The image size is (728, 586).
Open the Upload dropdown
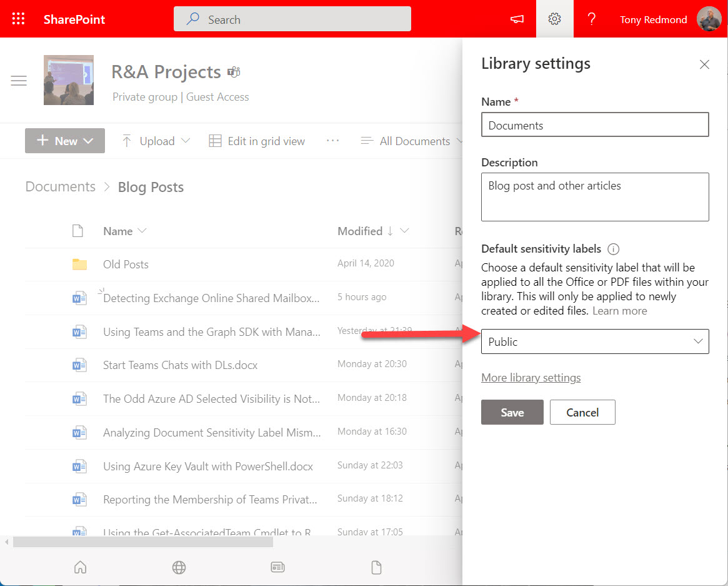tap(156, 141)
